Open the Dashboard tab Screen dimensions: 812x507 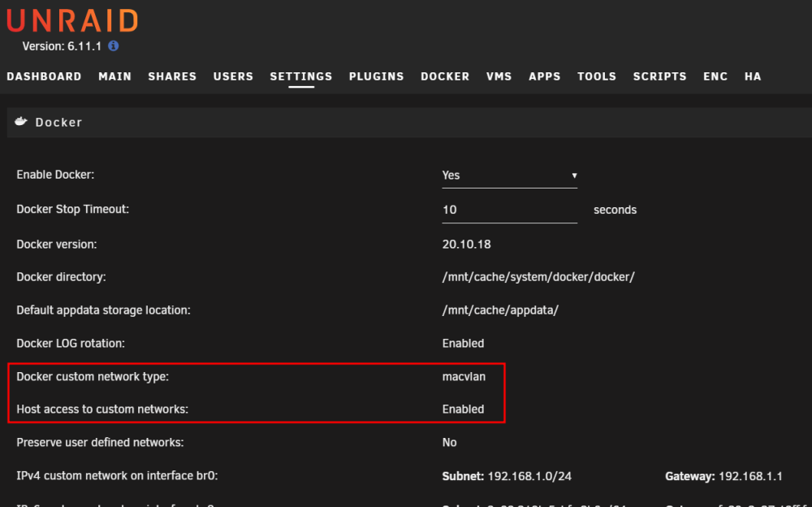[44, 76]
